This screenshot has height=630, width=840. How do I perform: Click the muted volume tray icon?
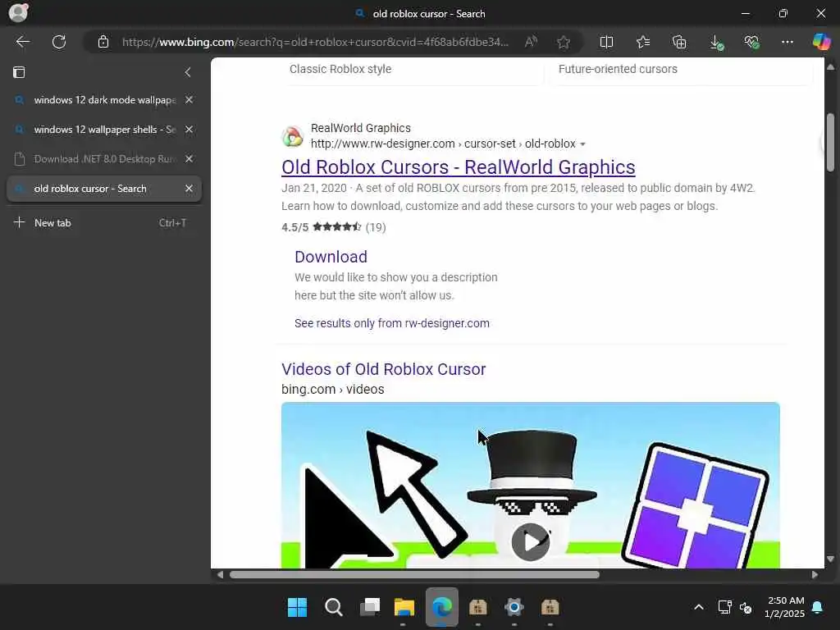tap(745, 608)
